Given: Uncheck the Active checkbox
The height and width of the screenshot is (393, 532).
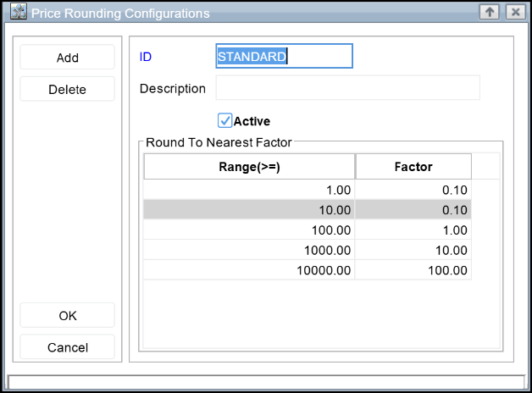Looking at the screenshot, I should coord(225,120).
